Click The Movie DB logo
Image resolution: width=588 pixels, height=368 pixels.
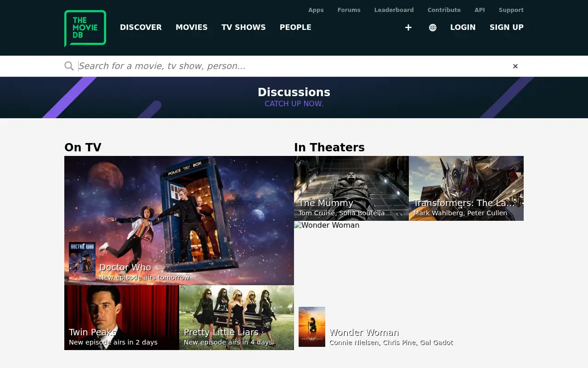click(85, 29)
